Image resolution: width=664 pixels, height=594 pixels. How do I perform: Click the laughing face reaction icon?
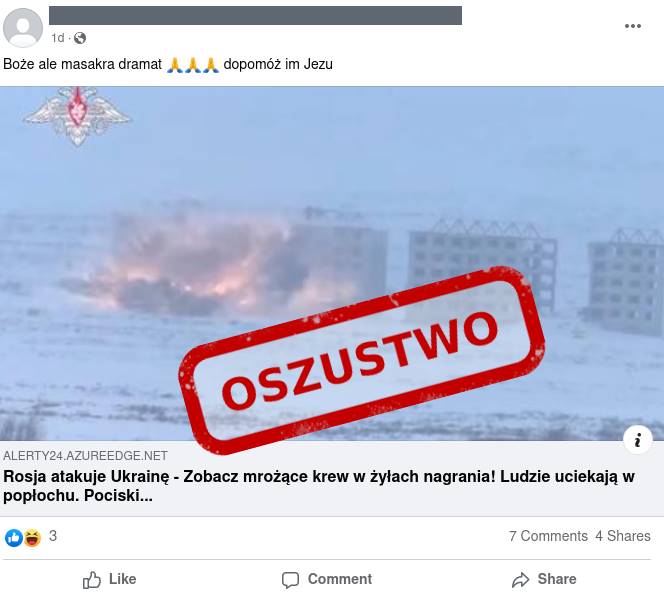32,538
